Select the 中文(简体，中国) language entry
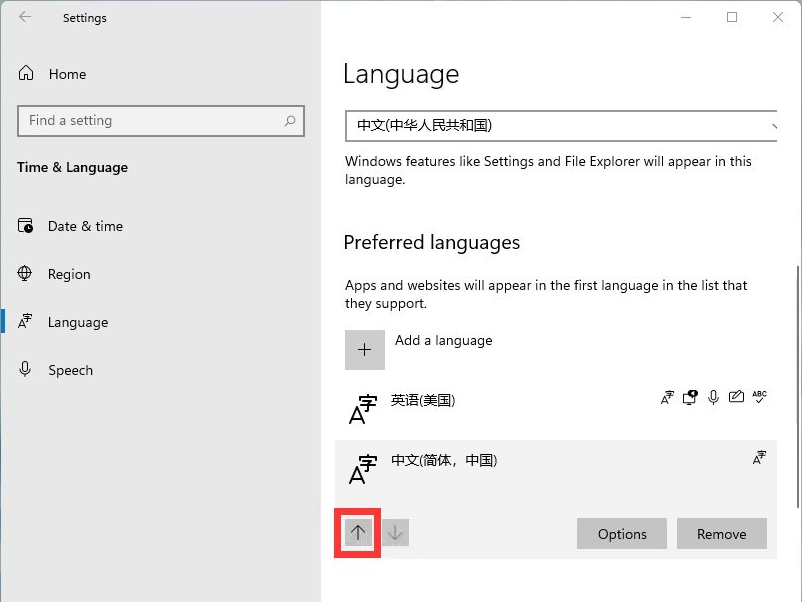Viewport: 802px width, 602px height. (444, 460)
